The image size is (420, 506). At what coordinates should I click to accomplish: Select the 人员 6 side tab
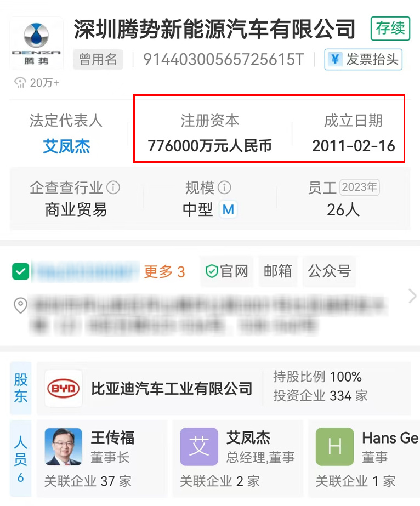tap(21, 458)
